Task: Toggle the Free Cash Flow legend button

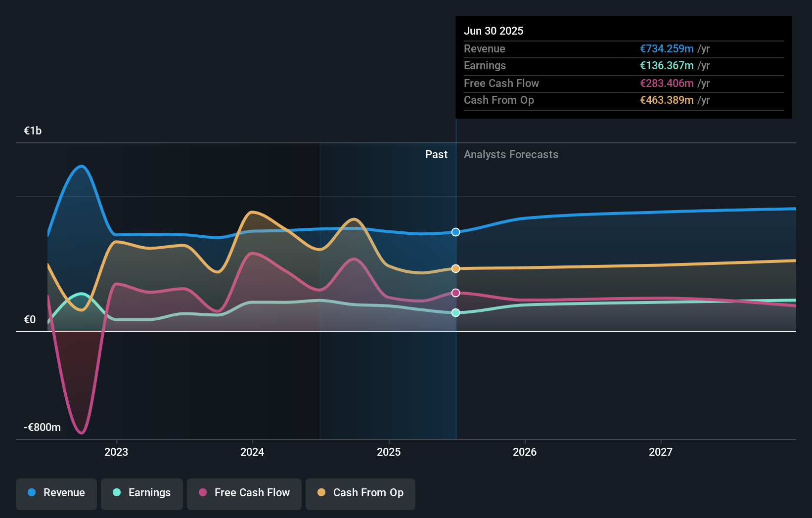Action: click(244, 494)
